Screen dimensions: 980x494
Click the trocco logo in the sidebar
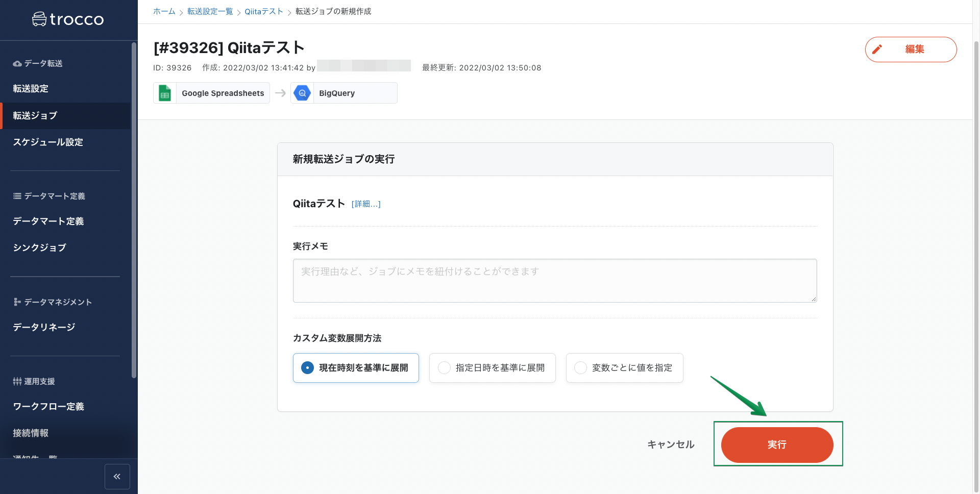click(68, 19)
